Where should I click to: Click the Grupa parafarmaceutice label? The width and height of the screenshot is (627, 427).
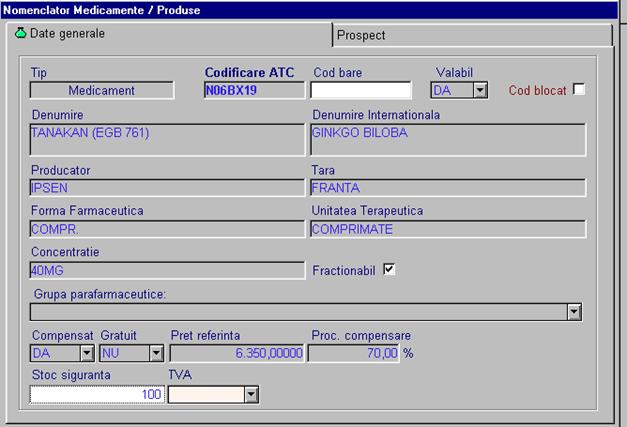click(x=100, y=294)
